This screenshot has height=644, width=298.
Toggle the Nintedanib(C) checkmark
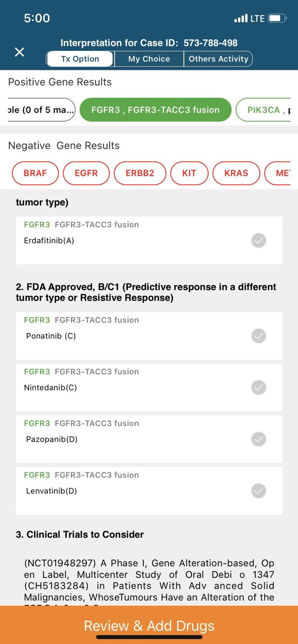tap(258, 387)
